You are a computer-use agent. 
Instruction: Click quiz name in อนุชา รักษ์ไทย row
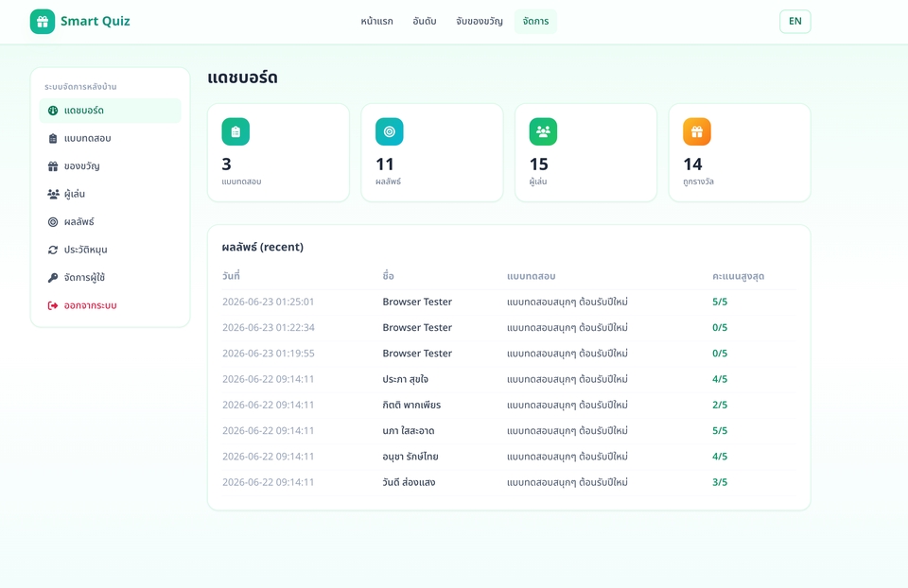click(x=567, y=457)
